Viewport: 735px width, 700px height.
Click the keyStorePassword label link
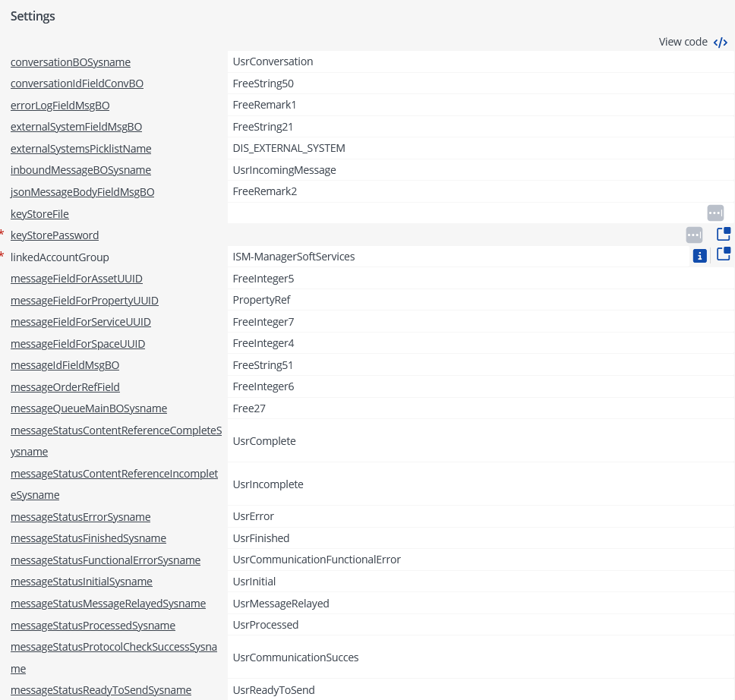pos(55,235)
